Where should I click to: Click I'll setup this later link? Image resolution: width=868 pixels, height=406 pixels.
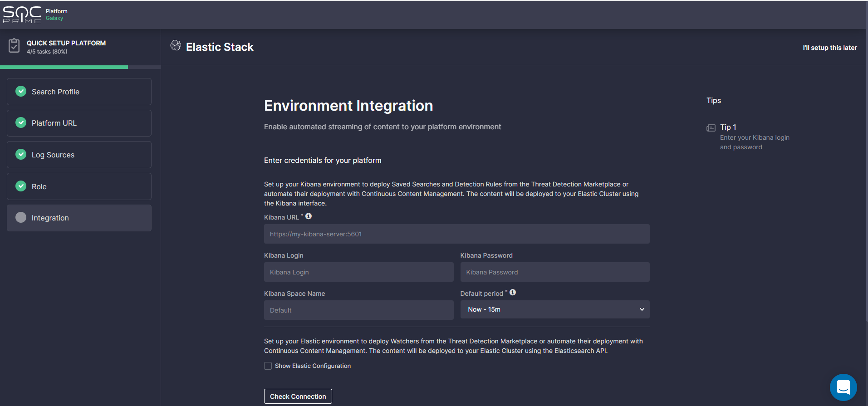tap(829, 48)
